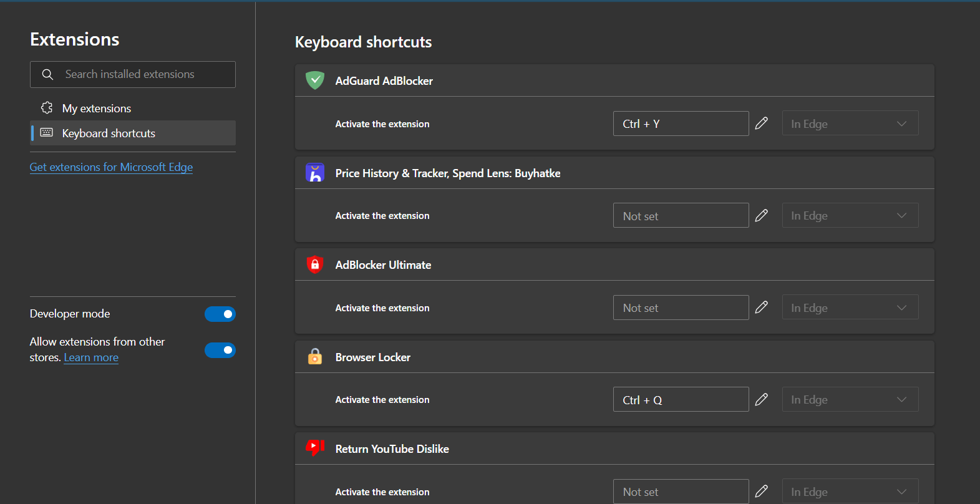Select Keyboard shortcuts in the sidebar
The width and height of the screenshot is (980, 504).
[x=109, y=133]
